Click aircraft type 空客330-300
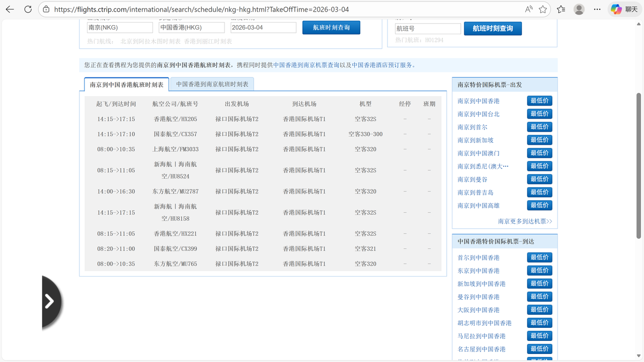644x362 pixels. coord(365,134)
